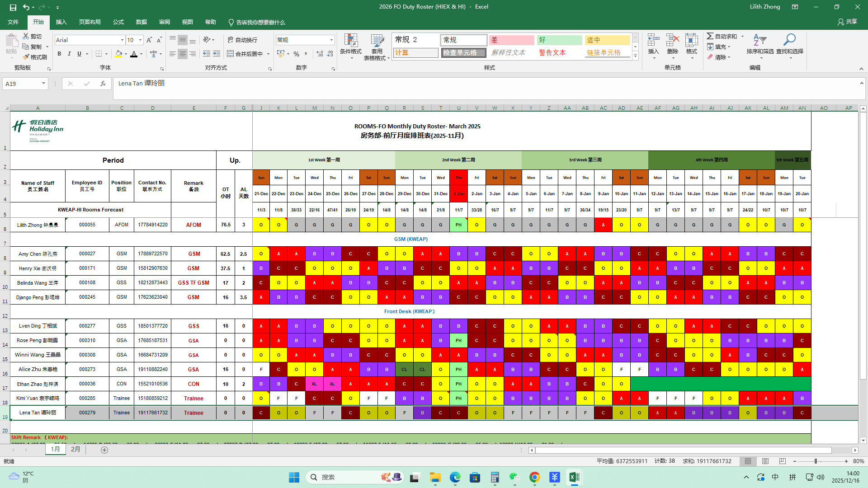This screenshot has height=488, width=868.
Task: Open Conditional Formatting menu icon
Action: tap(350, 41)
